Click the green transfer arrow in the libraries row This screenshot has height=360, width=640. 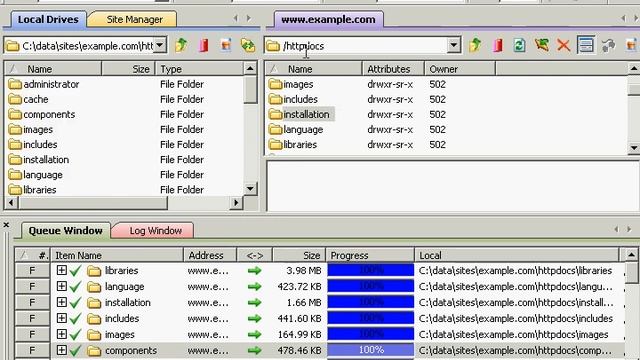click(254, 271)
